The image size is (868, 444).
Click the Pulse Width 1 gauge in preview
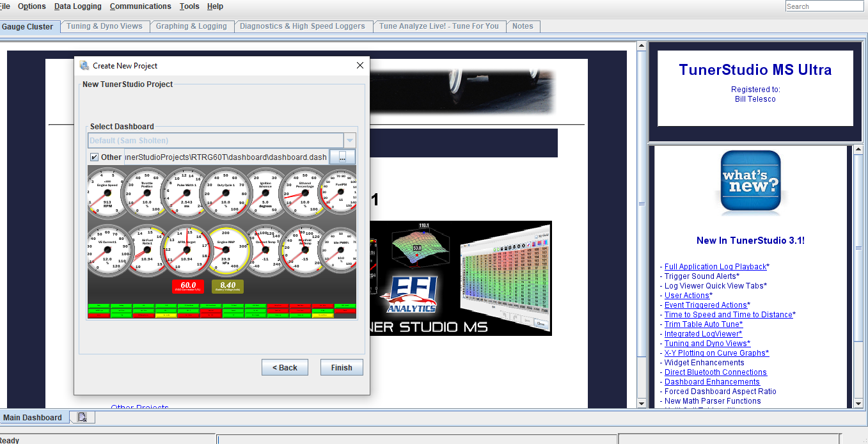point(186,191)
